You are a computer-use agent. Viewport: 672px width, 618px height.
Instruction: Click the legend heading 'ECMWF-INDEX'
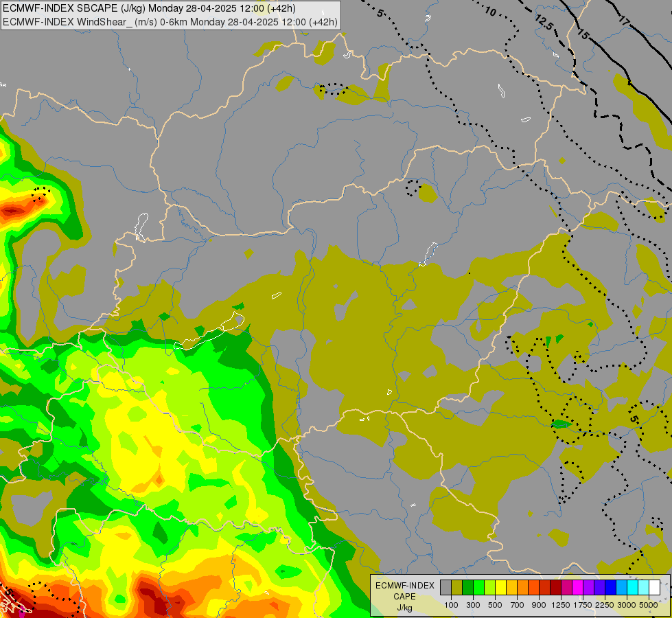click(x=405, y=586)
